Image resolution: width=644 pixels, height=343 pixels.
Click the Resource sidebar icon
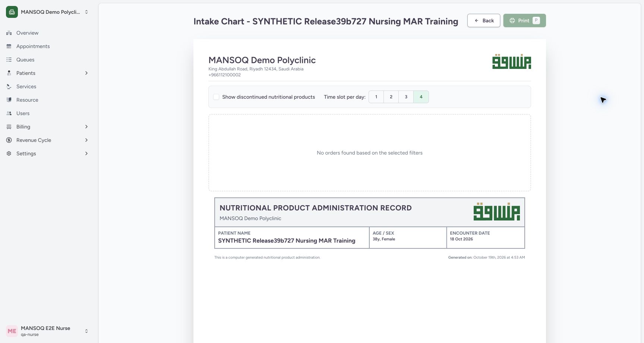pos(9,100)
